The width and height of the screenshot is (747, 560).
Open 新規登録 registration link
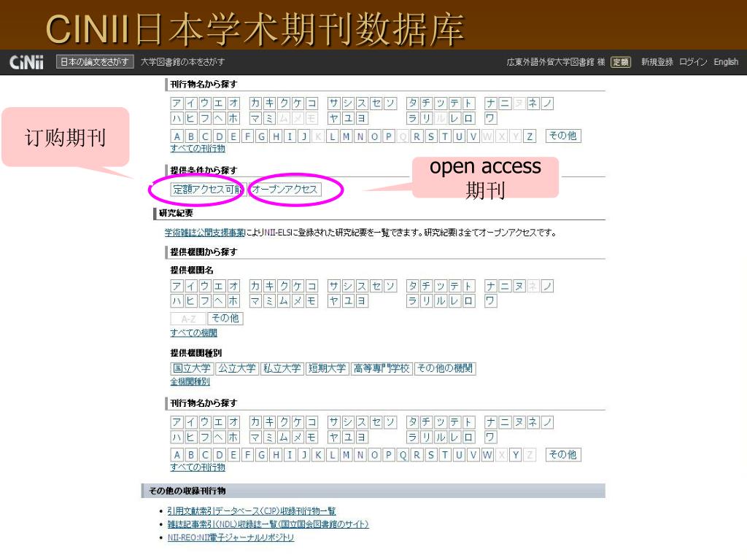(657, 62)
